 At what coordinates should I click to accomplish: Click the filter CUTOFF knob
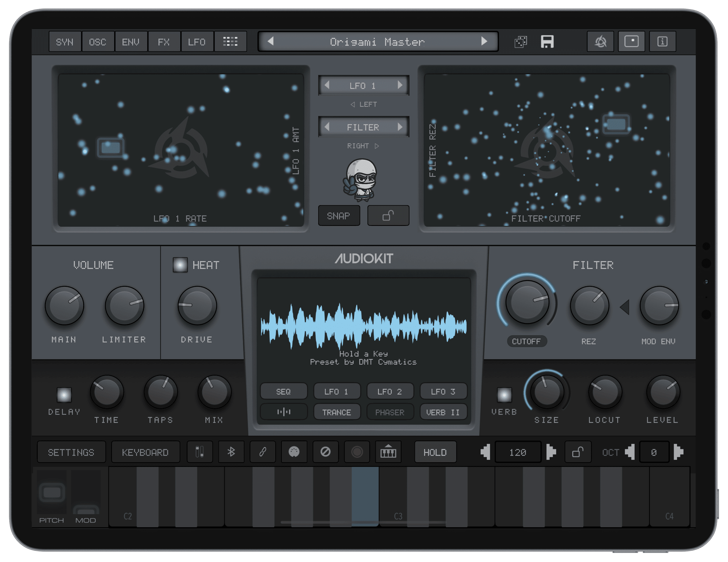527,302
